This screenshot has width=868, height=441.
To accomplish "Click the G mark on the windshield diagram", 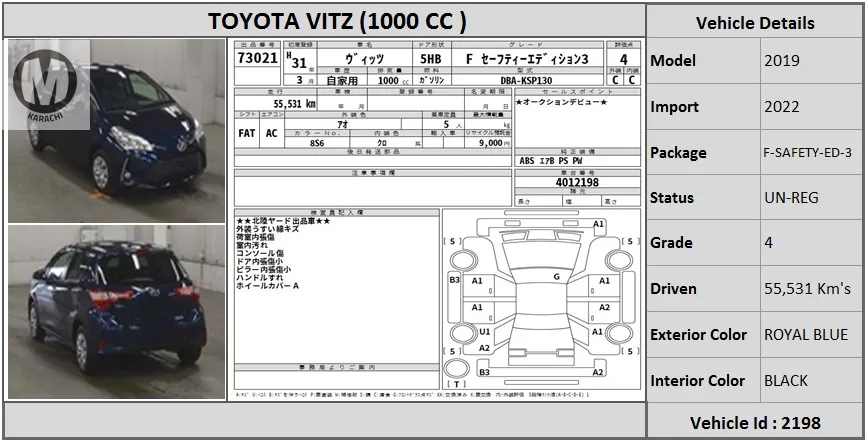I will coord(556,276).
